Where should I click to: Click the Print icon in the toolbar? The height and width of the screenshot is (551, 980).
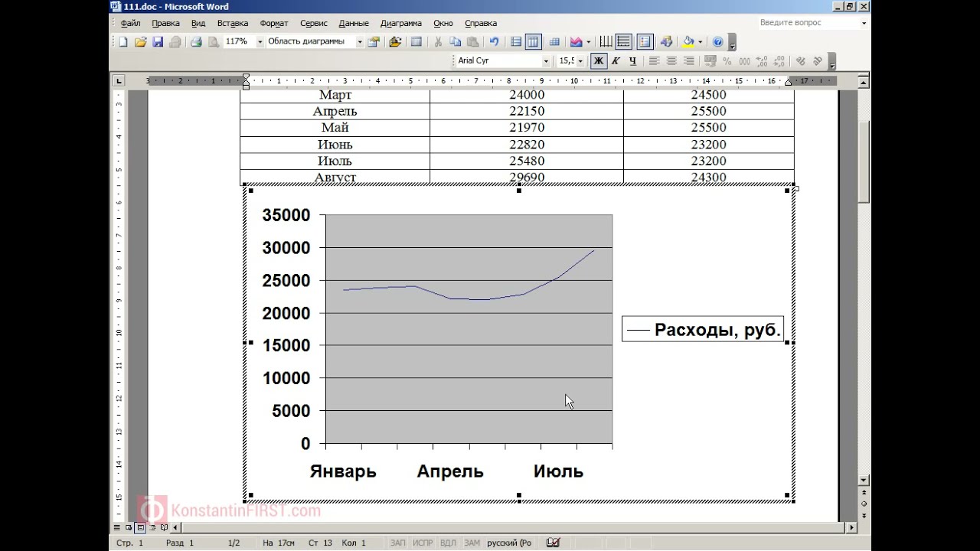pos(196,42)
